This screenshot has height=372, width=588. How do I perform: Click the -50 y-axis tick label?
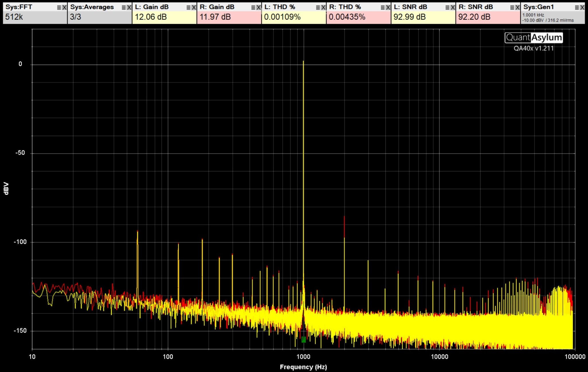(20, 153)
